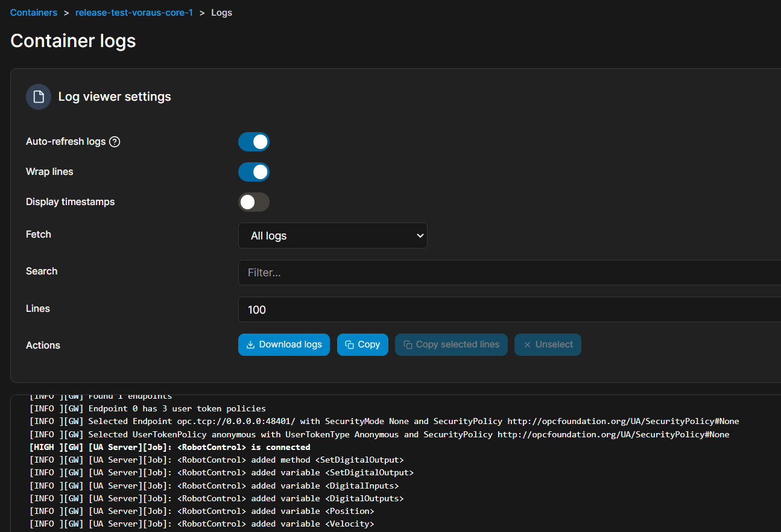Select the log line added variable Velocity

click(x=201, y=524)
